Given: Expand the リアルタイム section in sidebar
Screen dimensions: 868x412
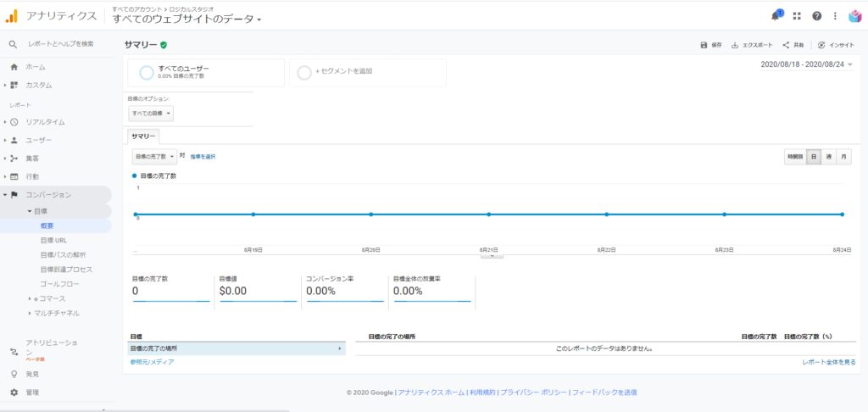Looking at the screenshot, I should coord(5,122).
